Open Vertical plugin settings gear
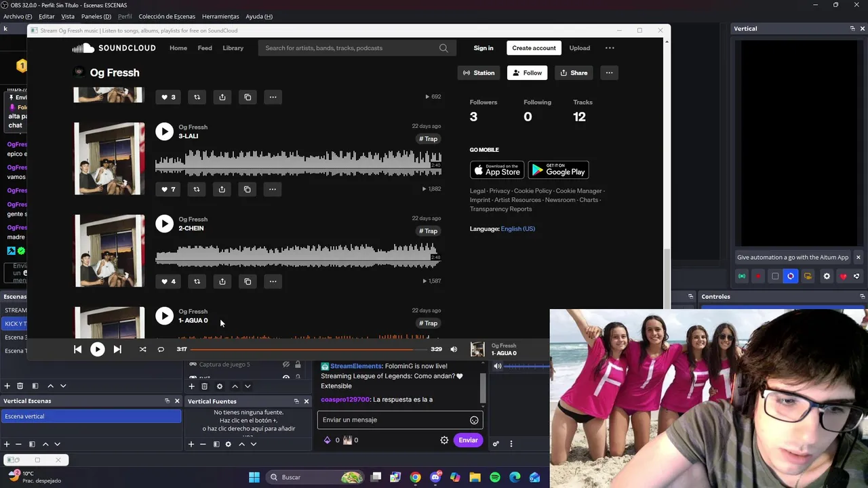868x488 pixels. [827, 276]
